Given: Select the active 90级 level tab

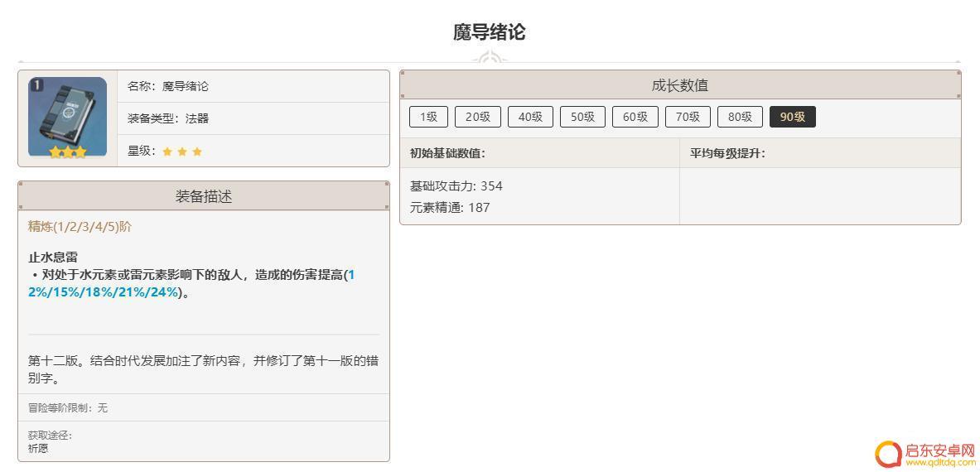Looking at the screenshot, I should click(x=793, y=117).
